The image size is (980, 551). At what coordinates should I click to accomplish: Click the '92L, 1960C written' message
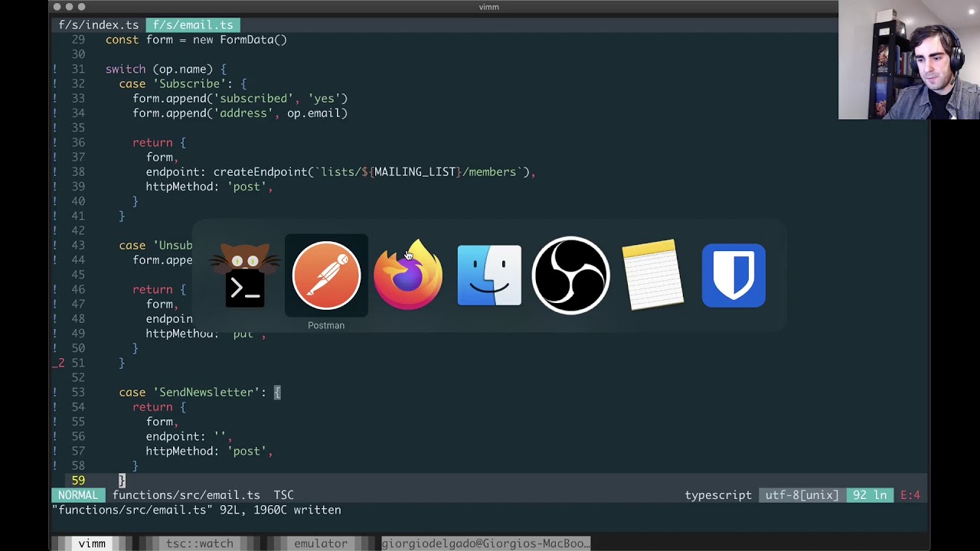pos(280,510)
